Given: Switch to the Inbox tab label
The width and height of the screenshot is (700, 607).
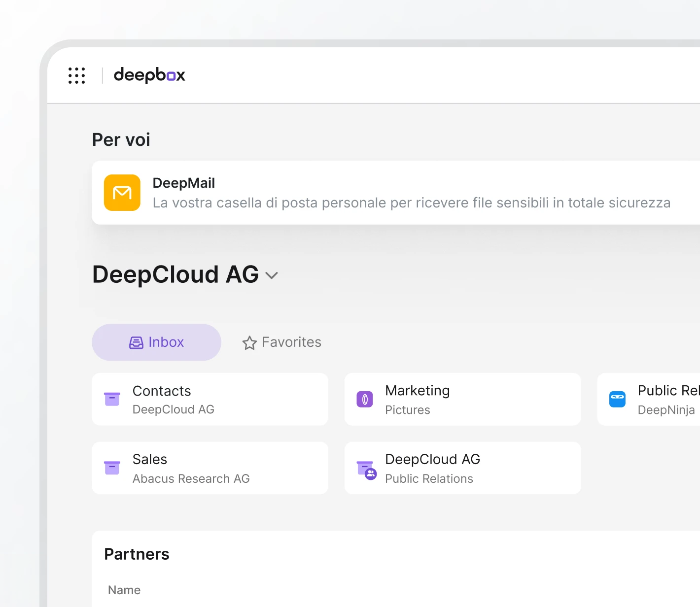Looking at the screenshot, I should pos(166,342).
